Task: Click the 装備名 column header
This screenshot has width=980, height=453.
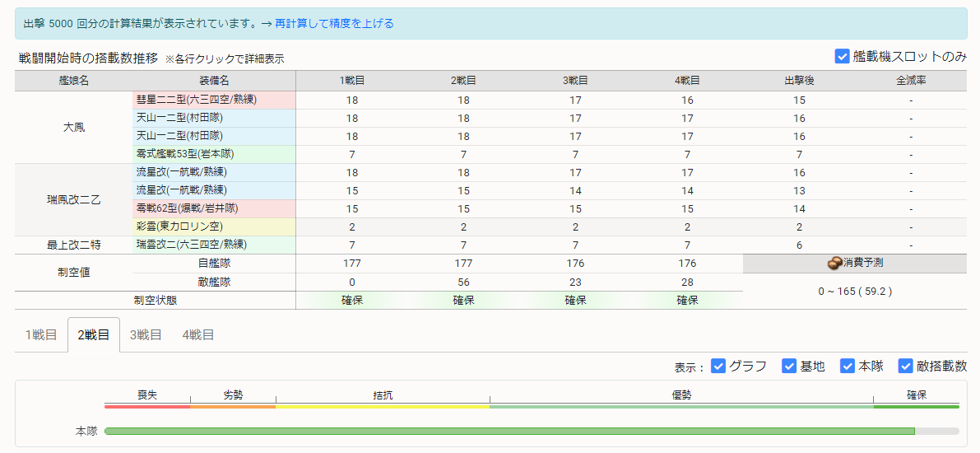Action: [215, 81]
